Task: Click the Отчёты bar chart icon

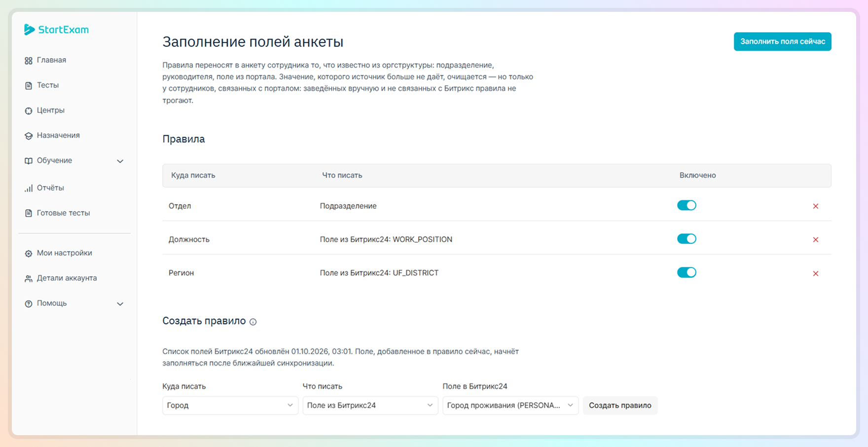Action: coord(29,188)
